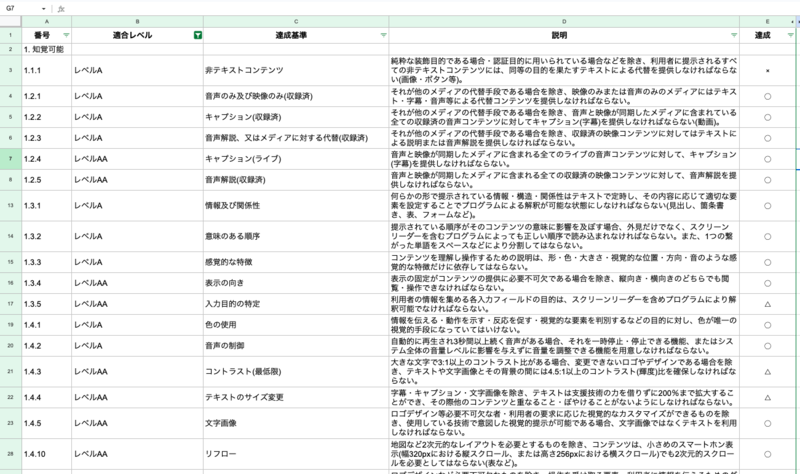
Task: Click the 説明 cell for row 1.2.3
Action: point(564,138)
